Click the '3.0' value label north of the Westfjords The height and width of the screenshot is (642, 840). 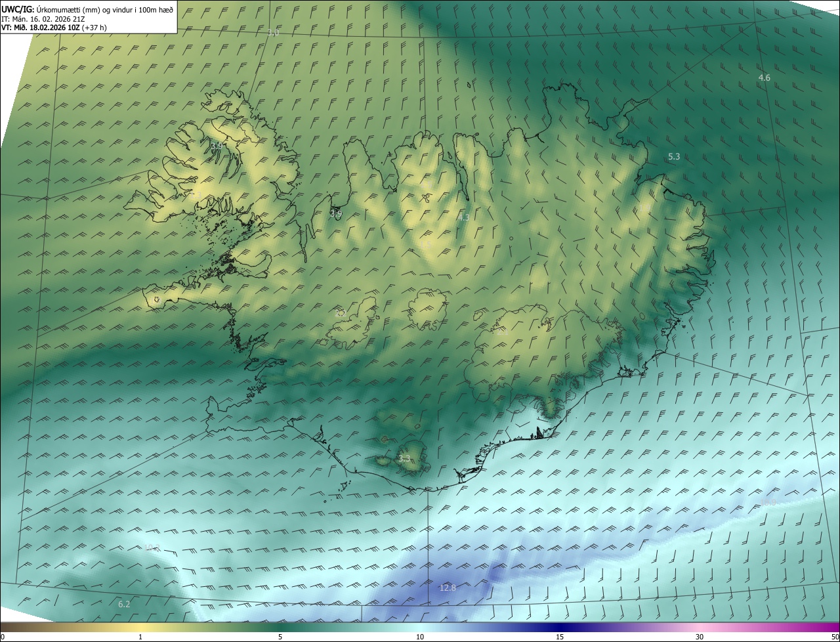(x=273, y=32)
